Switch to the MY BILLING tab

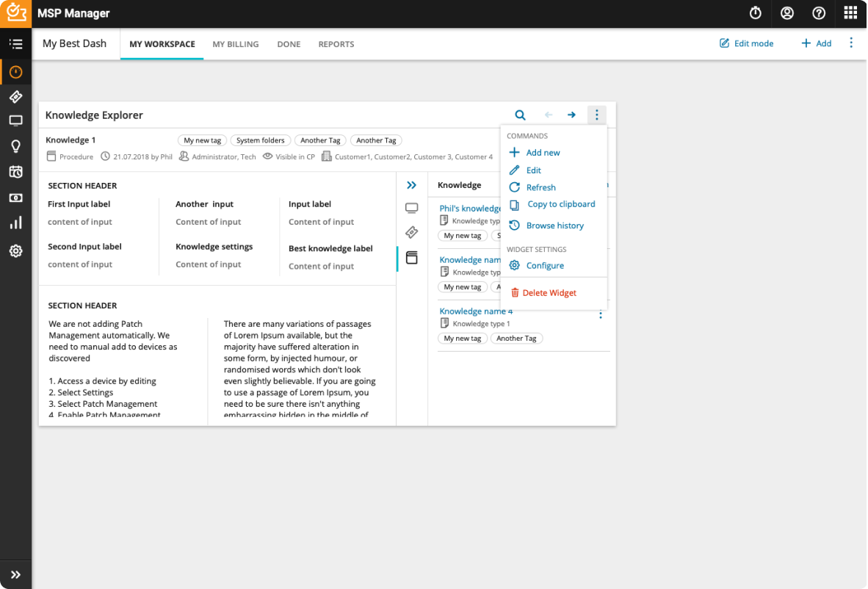235,44
